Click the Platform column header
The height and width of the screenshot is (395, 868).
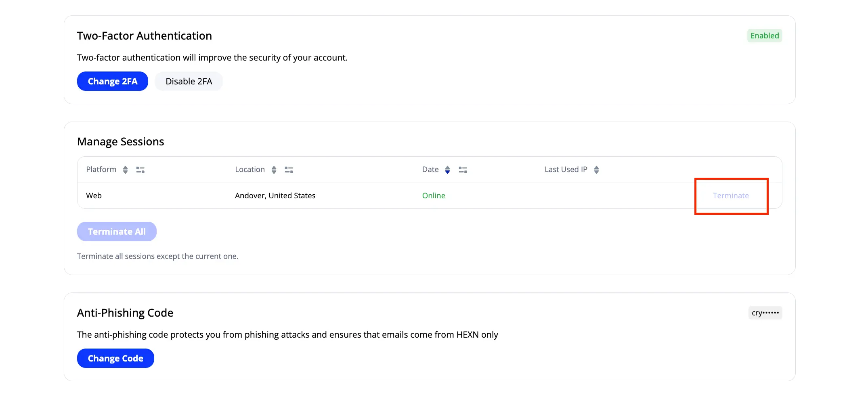click(x=101, y=170)
